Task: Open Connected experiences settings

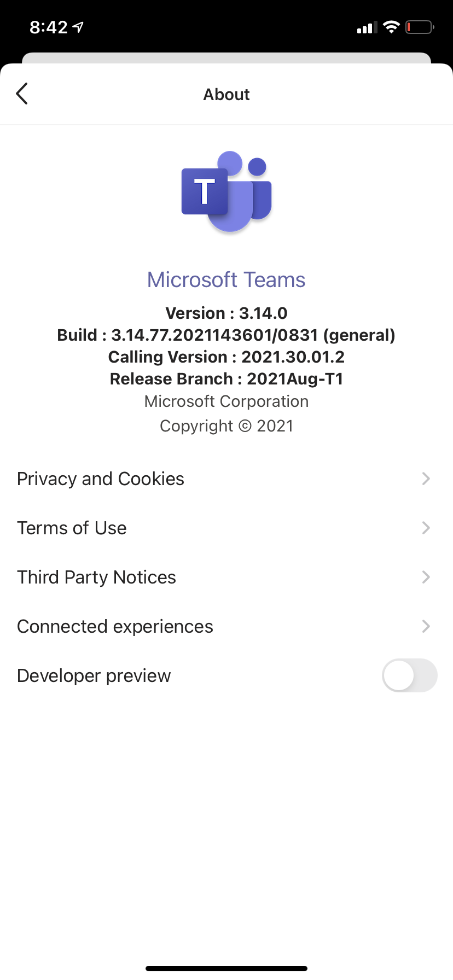Action: 115,626
